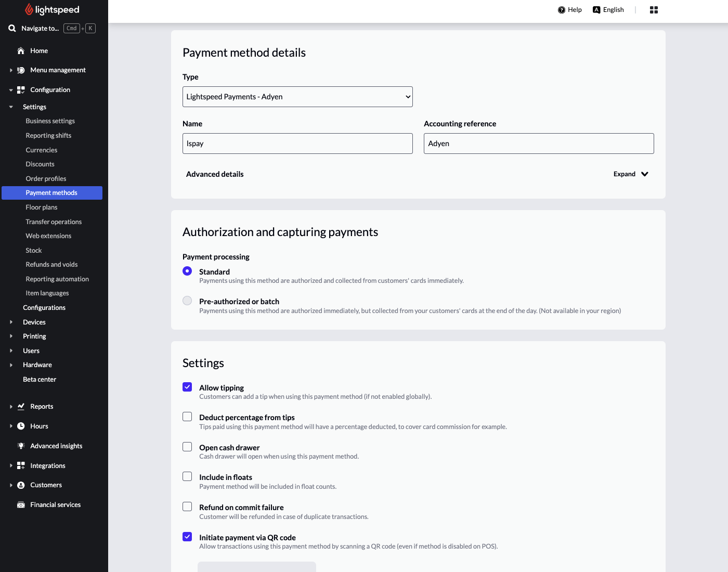
Task: Expand the Hardware arrow
Action: pyautogui.click(x=11, y=365)
